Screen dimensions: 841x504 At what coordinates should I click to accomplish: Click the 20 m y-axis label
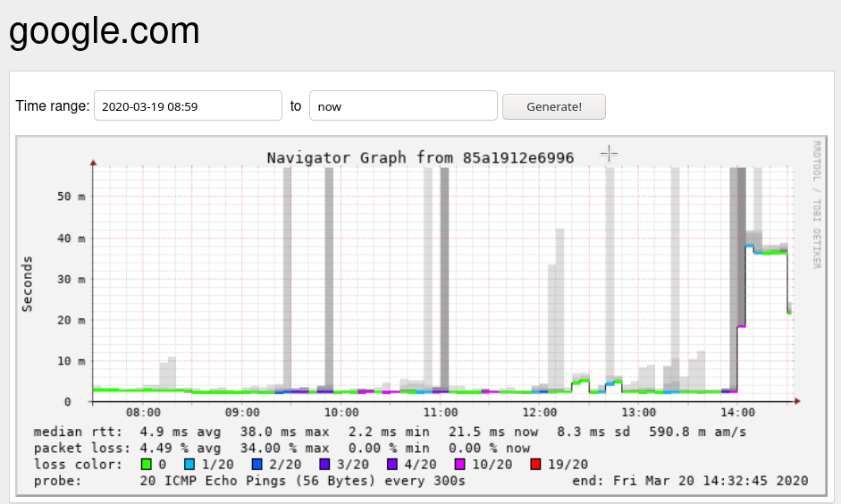pos(71,320)
